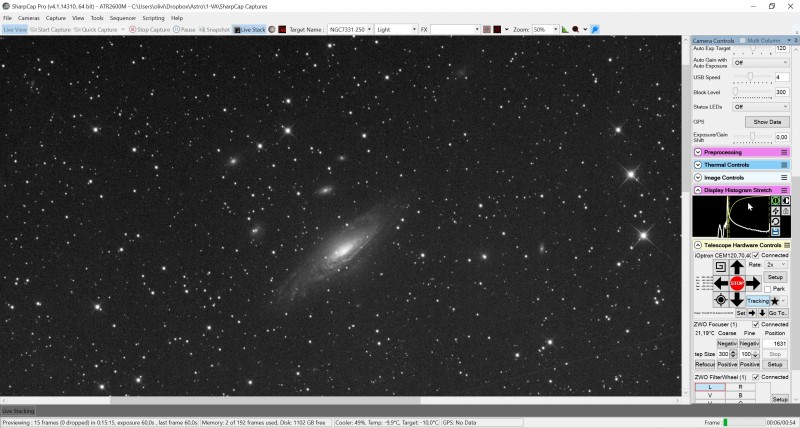800x428 pixels.
Task: Uncheck ZWO FilterWheel Connected checkbox
Action: [756, 377]
